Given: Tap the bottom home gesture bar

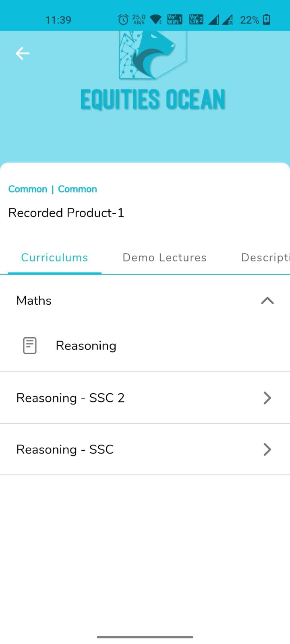Looking at the screenshot, I should point(145,637).
